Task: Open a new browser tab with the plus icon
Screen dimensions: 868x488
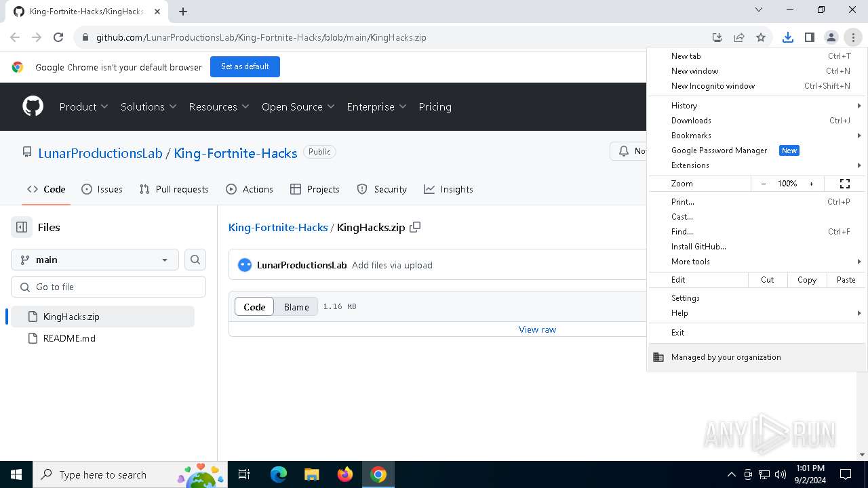Action: coord(183,11)
